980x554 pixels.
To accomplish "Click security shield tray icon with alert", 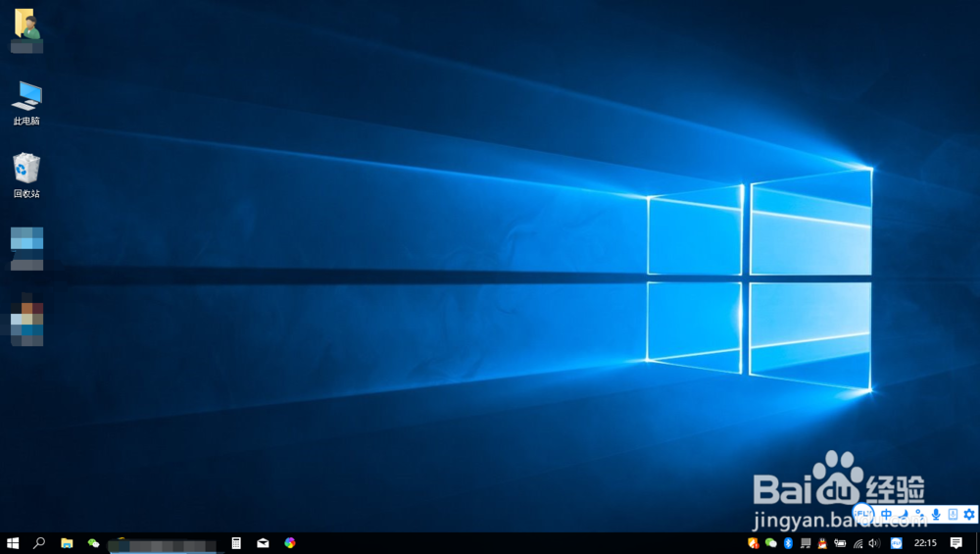I will click(x=753, y=543).
